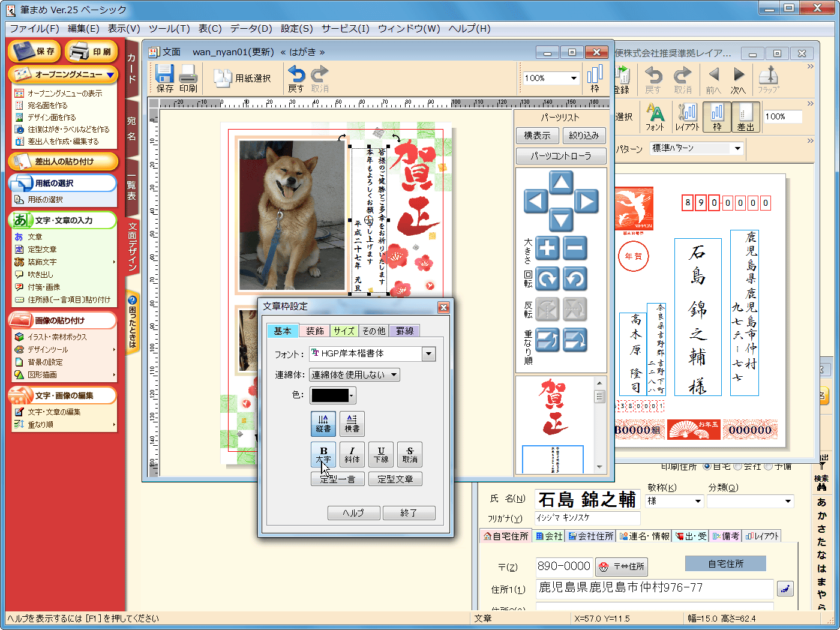Enlarge part with the plus size button
This screenshot has height=630, width=840.
(547, 248)
